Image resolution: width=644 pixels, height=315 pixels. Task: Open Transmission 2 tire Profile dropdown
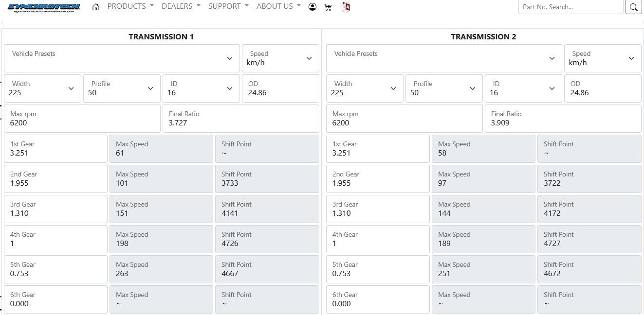[x=443, y=88]
